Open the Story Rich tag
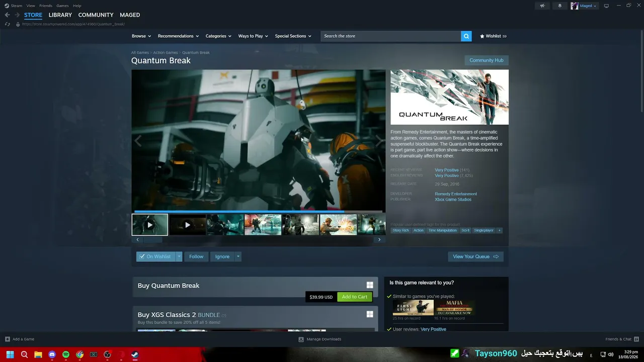The image size is (644, 362). pos(400,230)
